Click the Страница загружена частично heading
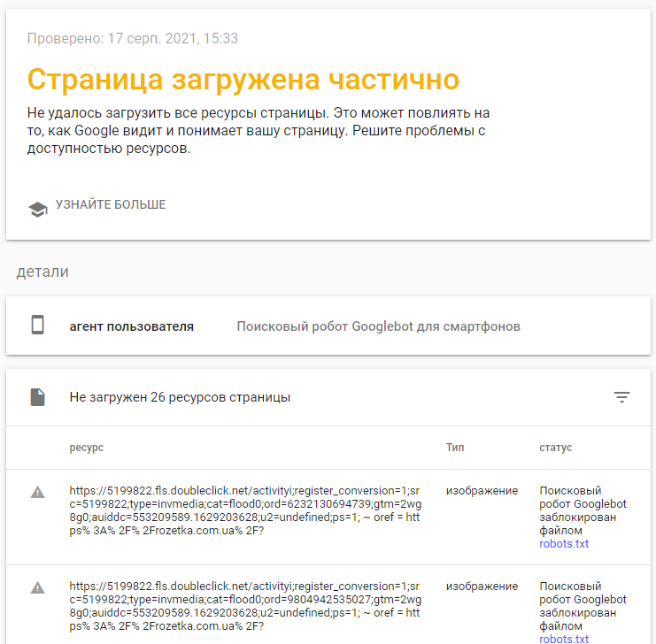This screenshot has width=656, height=644. tap(243, 79)
